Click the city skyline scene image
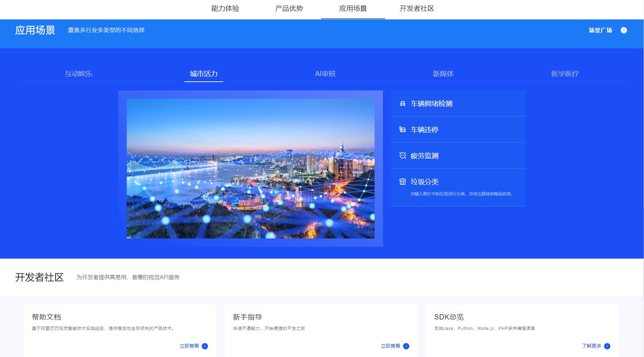This screenshot has width=644, height=357. (x=251, y=168)
